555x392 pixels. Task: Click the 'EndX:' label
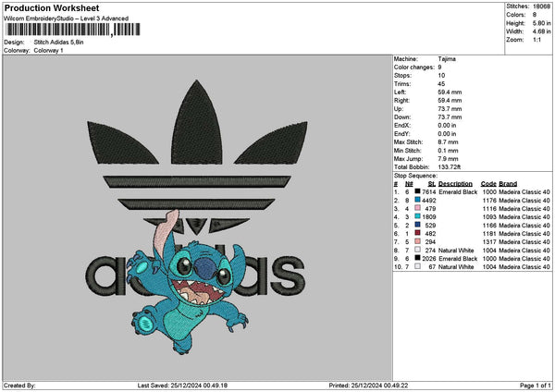coord(401,126)
